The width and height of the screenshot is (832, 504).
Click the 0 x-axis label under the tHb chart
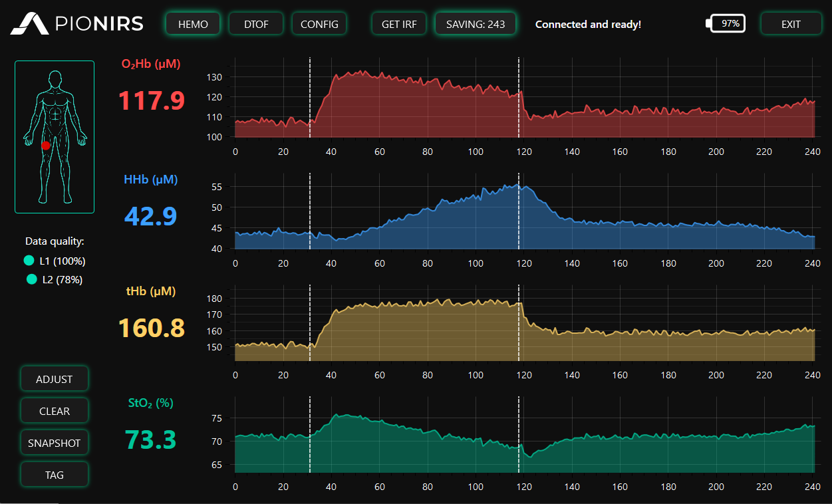[235, 375]
